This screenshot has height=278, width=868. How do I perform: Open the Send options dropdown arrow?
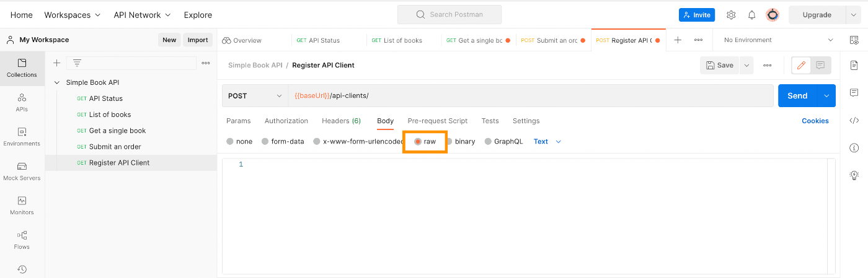click(x=826, y=96)
